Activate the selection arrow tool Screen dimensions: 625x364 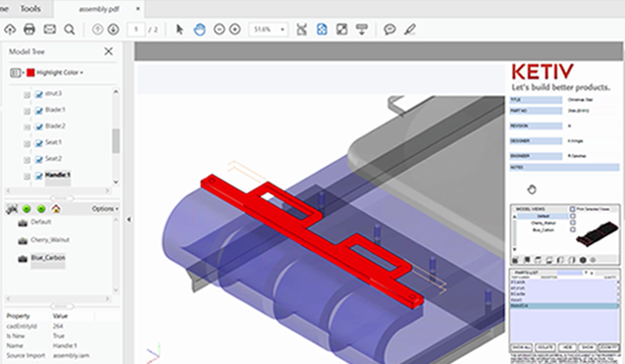click(x=180, y=29)
